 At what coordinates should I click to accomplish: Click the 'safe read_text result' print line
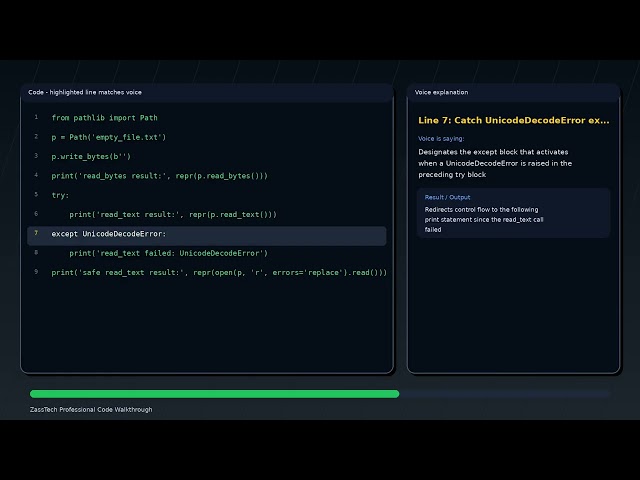pyautogui.click(x=219, y=272)
